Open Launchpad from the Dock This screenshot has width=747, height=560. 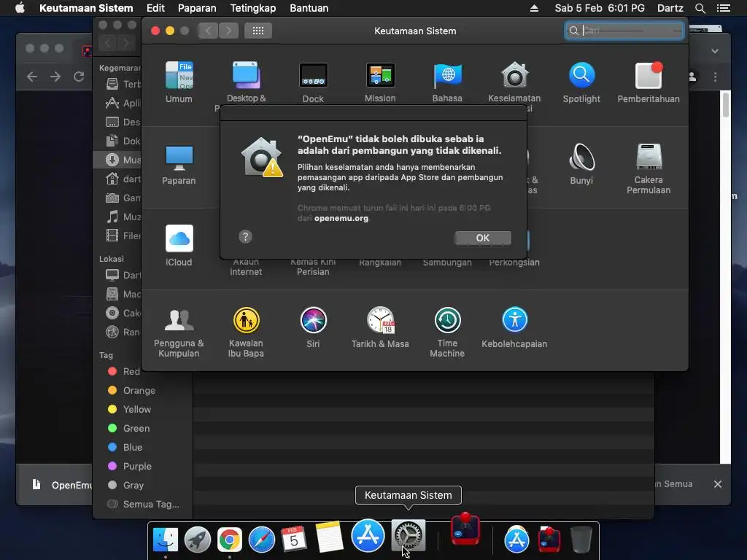[197, 540]
